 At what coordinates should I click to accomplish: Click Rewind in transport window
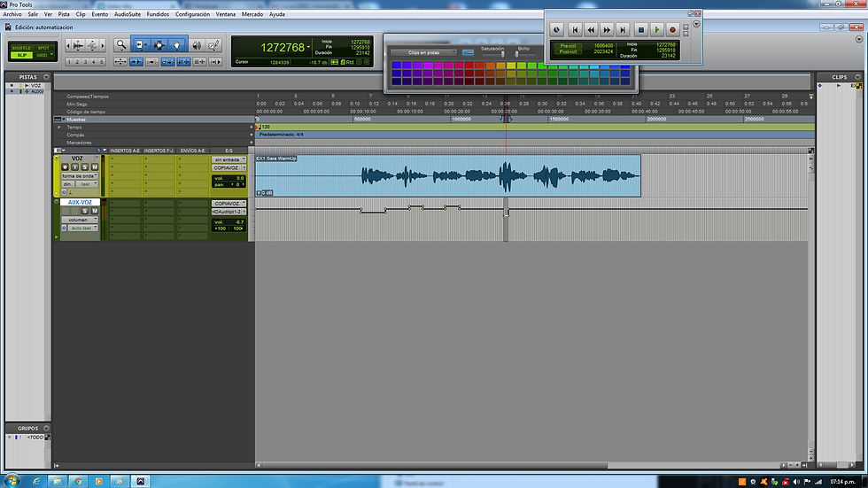[x=591, y=30]
